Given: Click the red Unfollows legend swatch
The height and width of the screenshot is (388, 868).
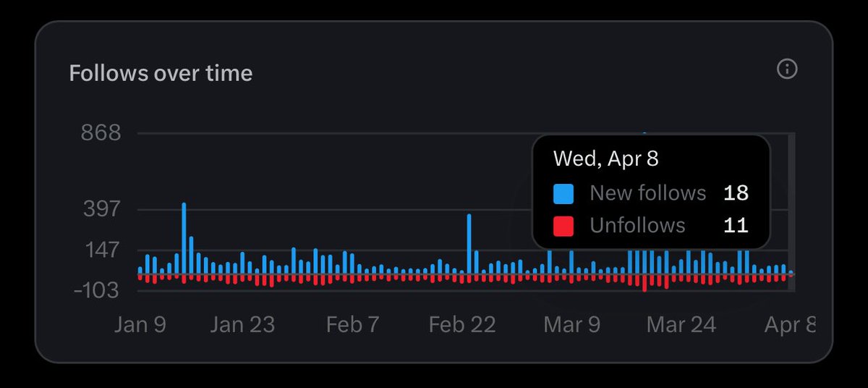Looking at the screenshot, I should click(563, 226).
